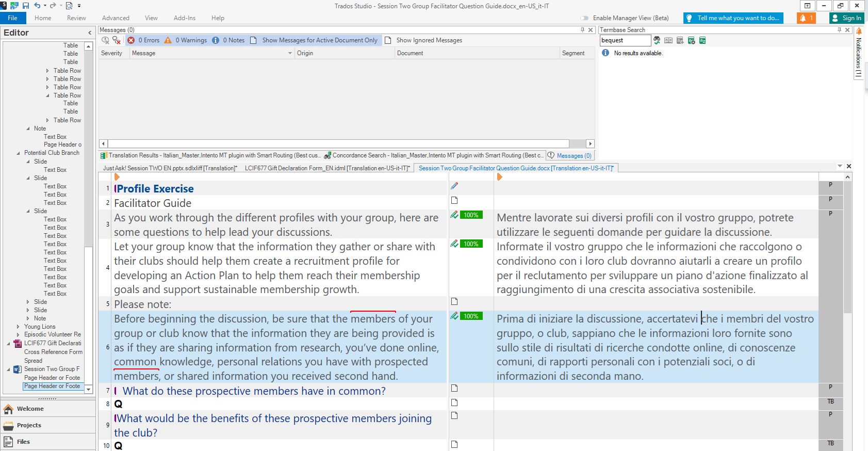Open the View ribbon tab

coord(151,18)
